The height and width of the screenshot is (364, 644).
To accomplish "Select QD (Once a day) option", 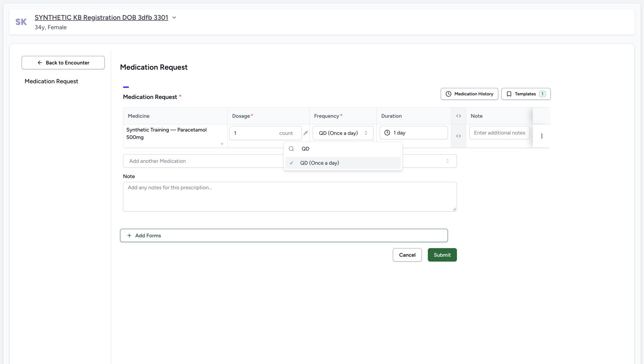I will (x=343, y=163).
